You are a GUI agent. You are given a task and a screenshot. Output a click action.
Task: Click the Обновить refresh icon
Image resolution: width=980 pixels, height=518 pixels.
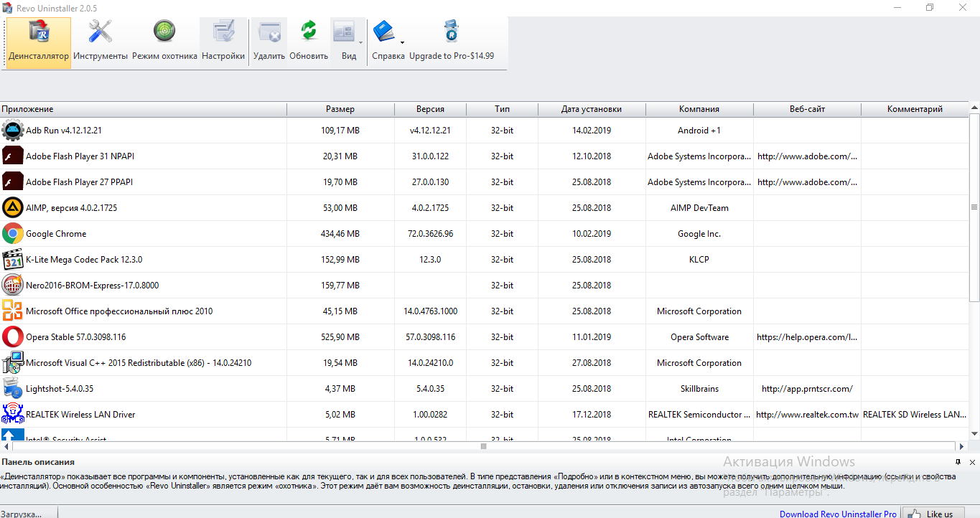pyautogui.click(x=309, y=41)
